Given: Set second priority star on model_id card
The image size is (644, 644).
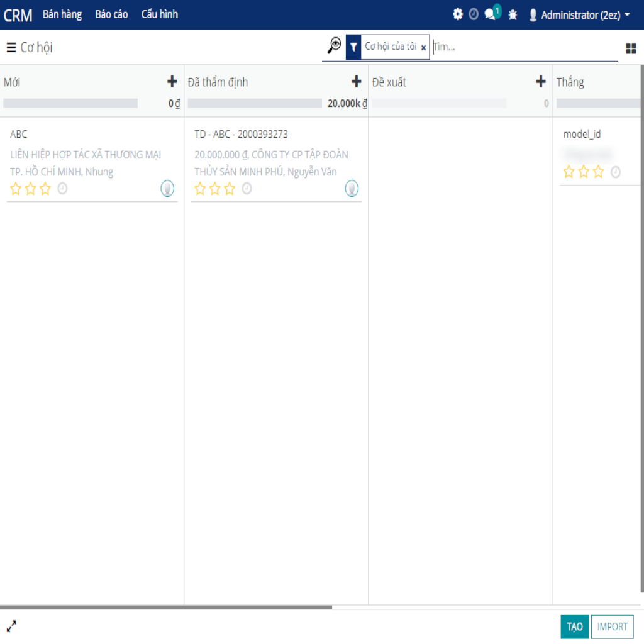Looking at the screenshot, I should click(584, 172).
